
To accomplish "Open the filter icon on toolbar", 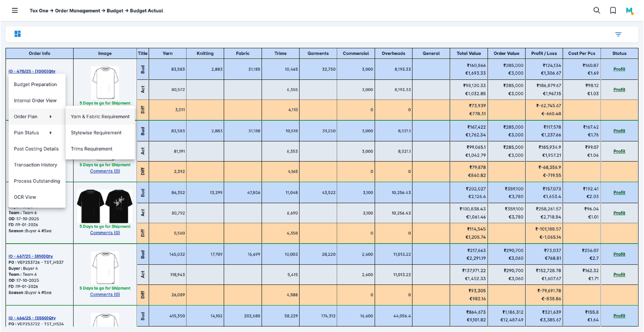I will pyautogui.click(x=618, y=35).
